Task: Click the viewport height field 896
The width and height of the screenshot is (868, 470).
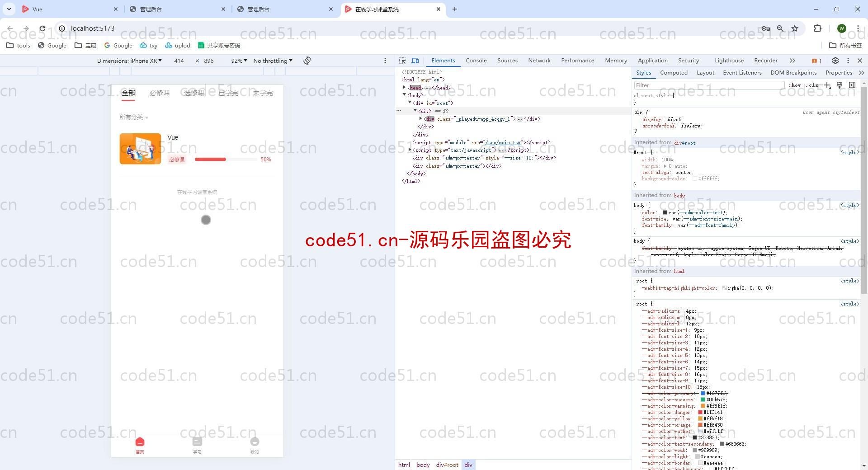Action: 209,61
